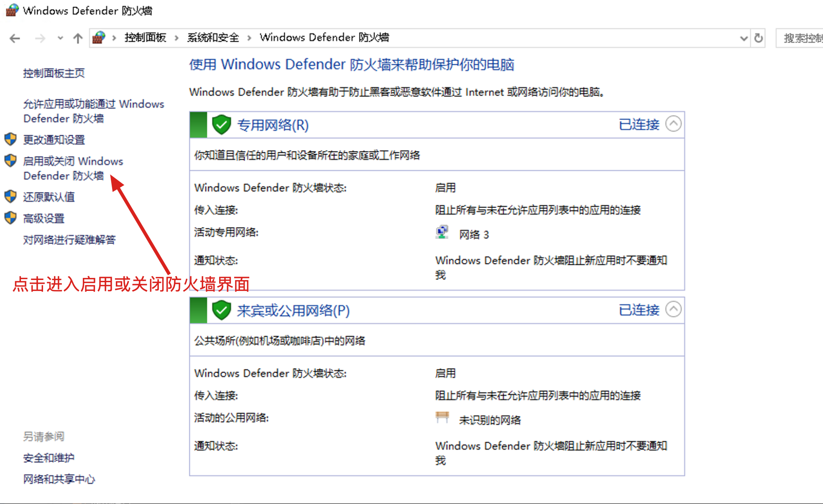Go up one level with up arrow
This screenshot has height=504, width=823.
[x=78, y=38]
